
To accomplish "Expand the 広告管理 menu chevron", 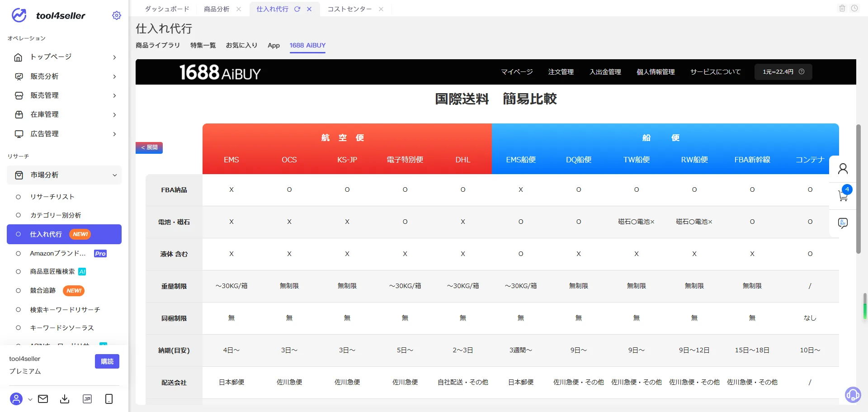I will tap(114, 134).
